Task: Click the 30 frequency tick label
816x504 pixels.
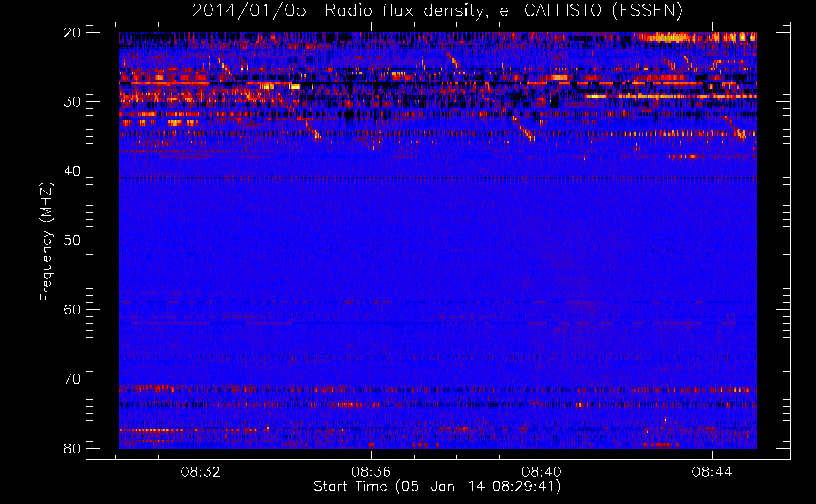Action: click(72, 102)
